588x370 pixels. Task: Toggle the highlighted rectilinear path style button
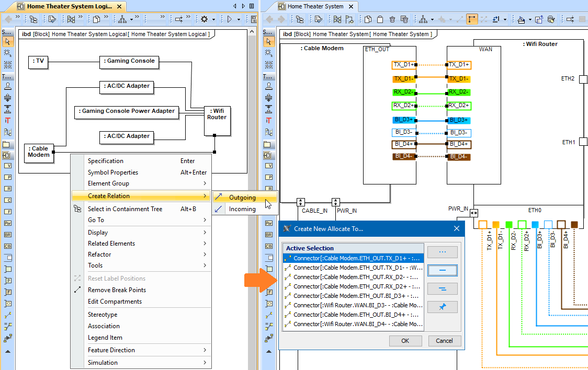[472, 19]
